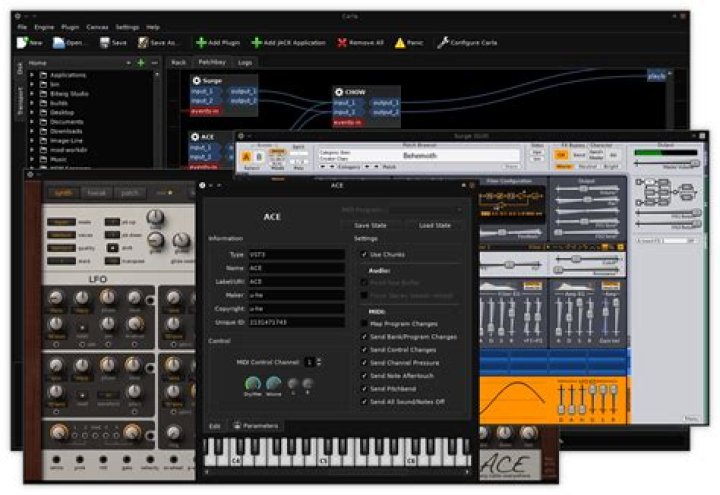Open the Home location dropdown

[79, 63]
